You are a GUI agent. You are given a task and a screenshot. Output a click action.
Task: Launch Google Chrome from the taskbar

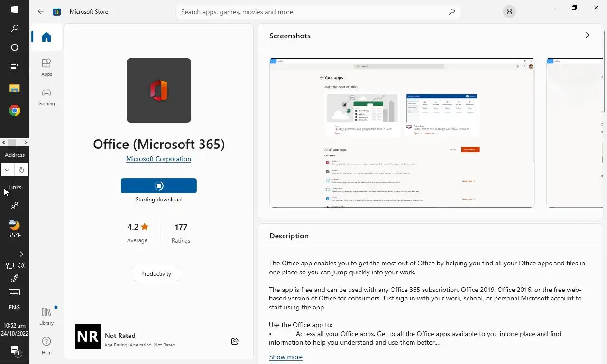click(x=14, y=110)
